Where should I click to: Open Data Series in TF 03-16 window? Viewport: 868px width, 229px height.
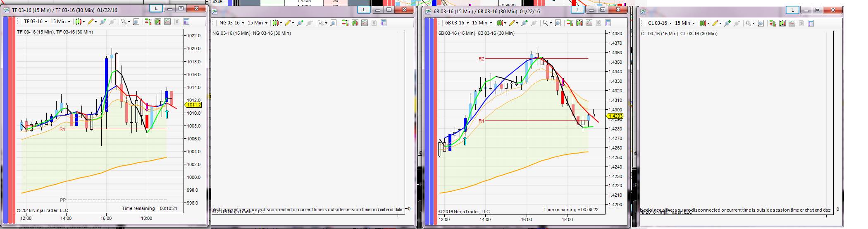(157, 22)
